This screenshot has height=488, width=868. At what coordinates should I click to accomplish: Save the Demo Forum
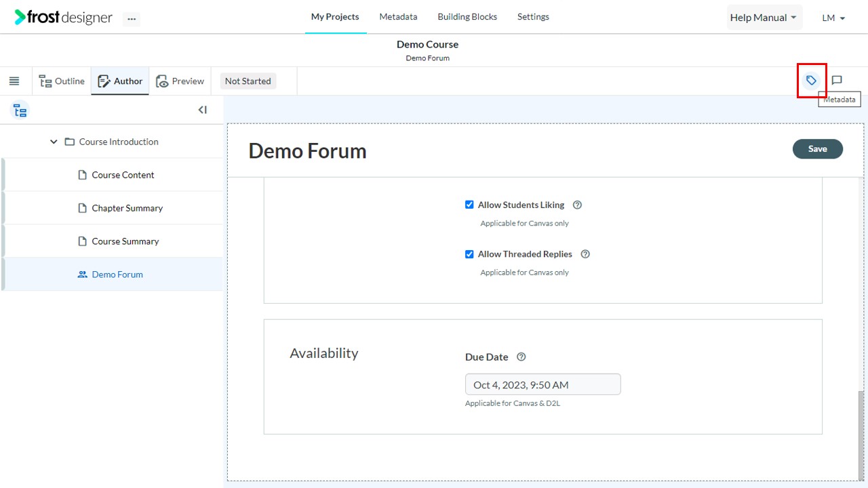(x=817, y=149)
